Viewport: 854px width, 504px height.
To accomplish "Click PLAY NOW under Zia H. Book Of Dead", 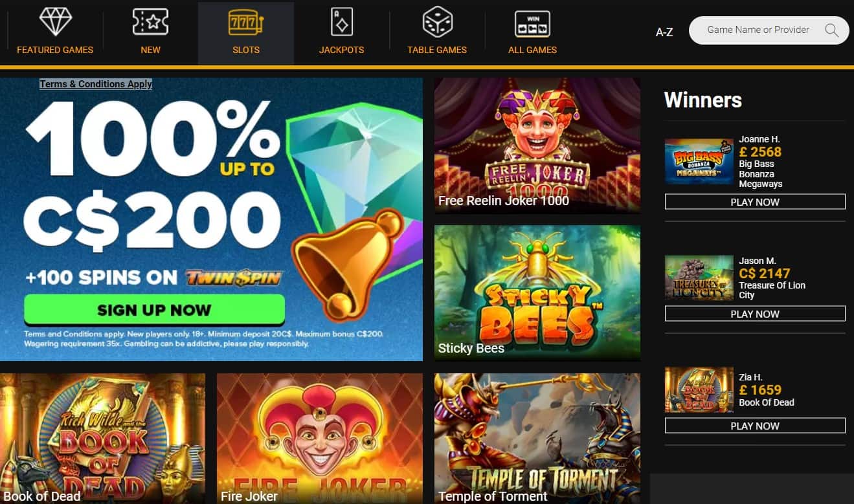I will [x=755, y=426].
